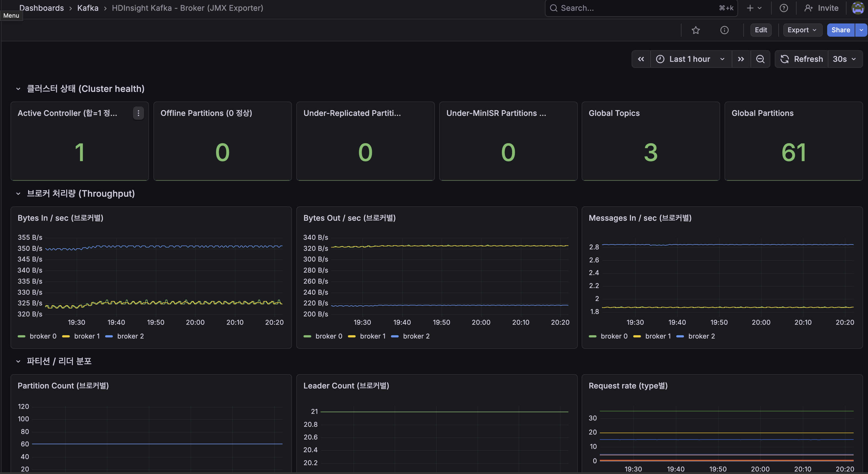This screenshot has width=868, height=474.
Task: Click the Global Topics panel title
Action: pyautogui.click(x=614, y=113)
